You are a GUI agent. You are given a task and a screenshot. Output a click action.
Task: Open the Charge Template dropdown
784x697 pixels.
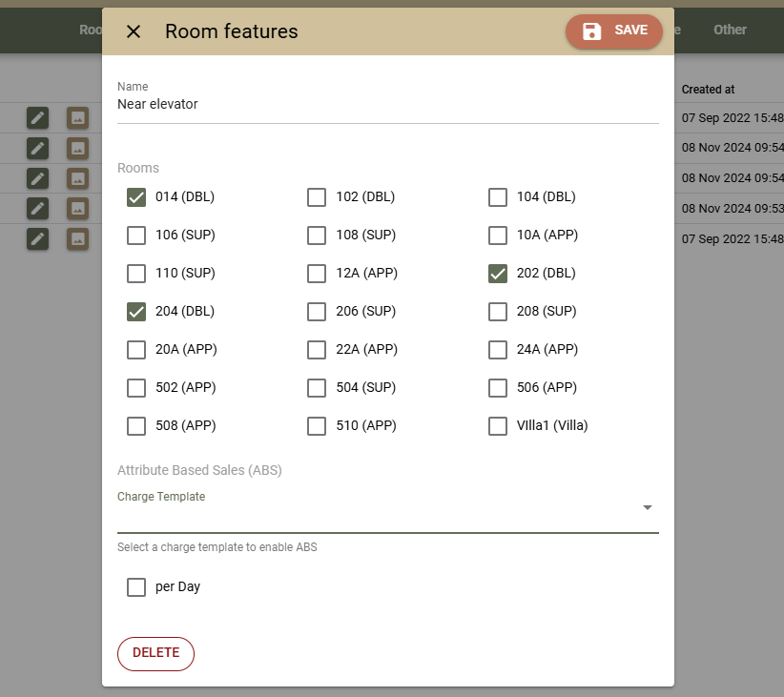coord(647,507)
